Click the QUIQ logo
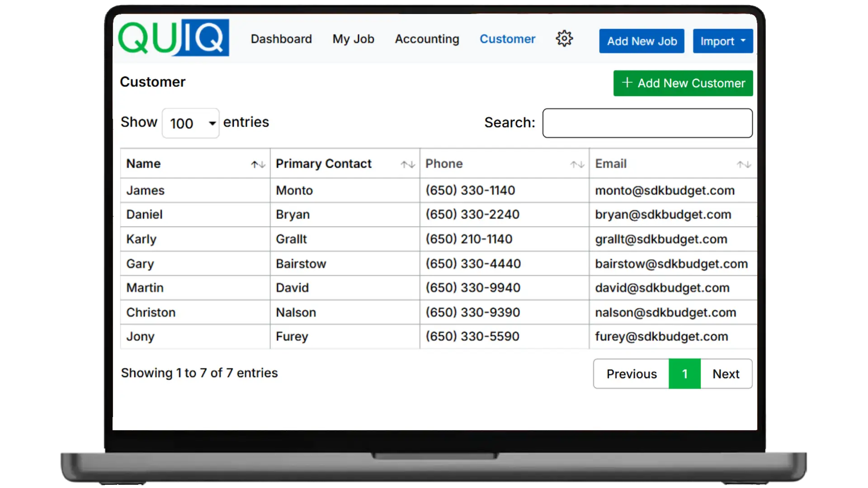Viewport: 868px width, 488px height. 174,38
